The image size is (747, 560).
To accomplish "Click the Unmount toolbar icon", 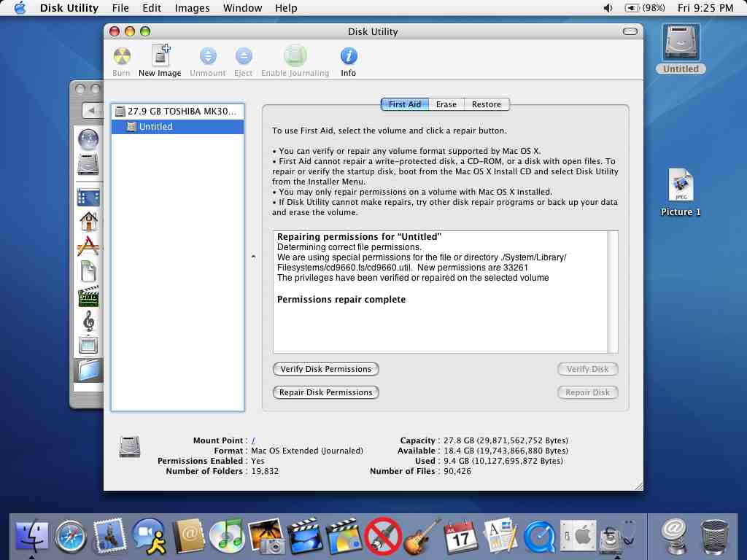I will (208, 62).
